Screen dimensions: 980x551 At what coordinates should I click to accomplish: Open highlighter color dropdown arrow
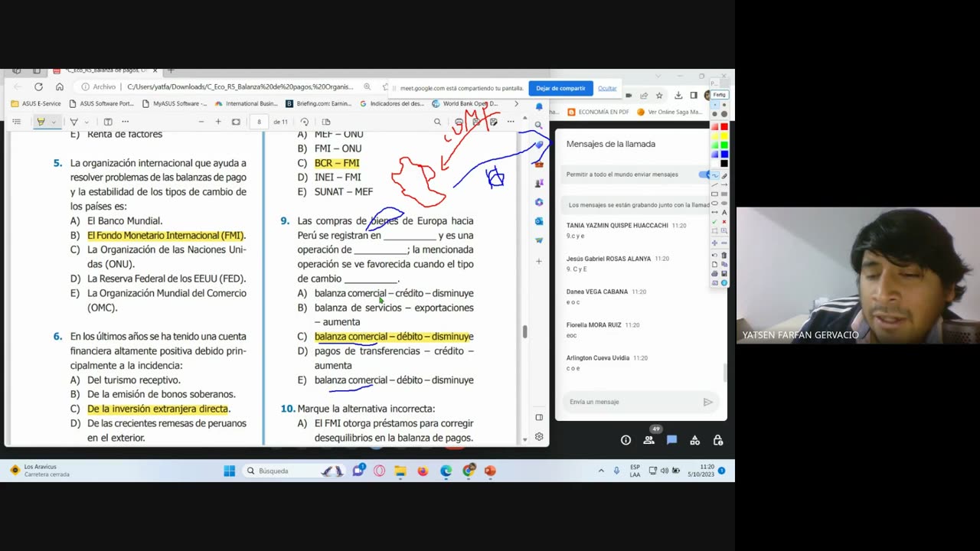click(x=54, y=122)
